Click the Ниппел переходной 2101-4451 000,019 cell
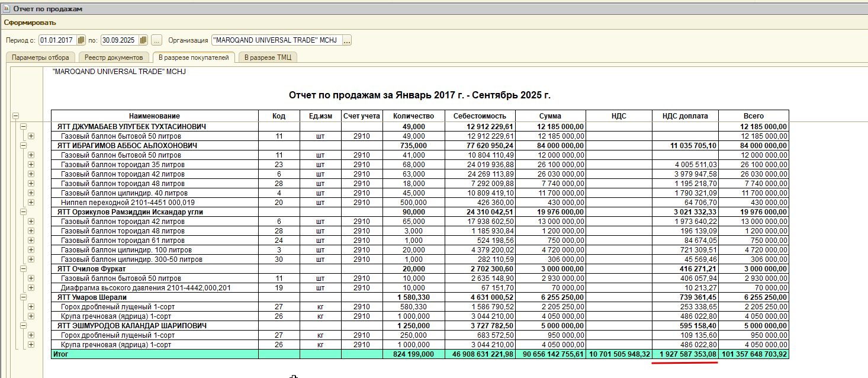Image resolution: width=868 pixels, height=378 pixels. [x=155, y=202]
